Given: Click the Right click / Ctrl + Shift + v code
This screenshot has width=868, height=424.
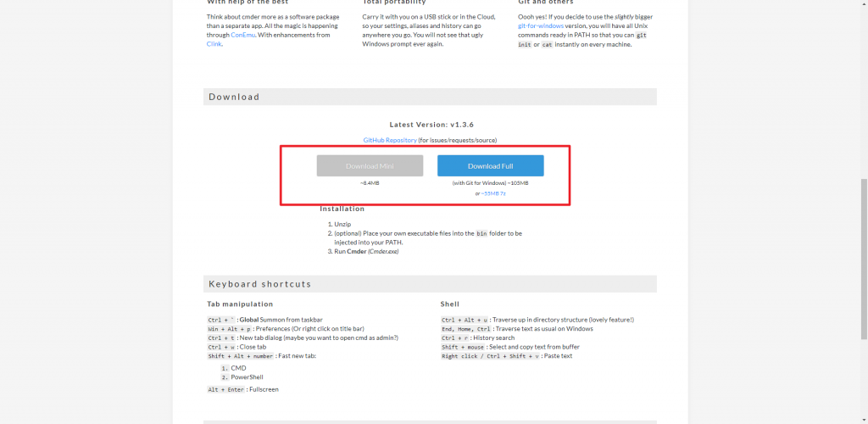Looking at the screenshot, I should [489, 356].
